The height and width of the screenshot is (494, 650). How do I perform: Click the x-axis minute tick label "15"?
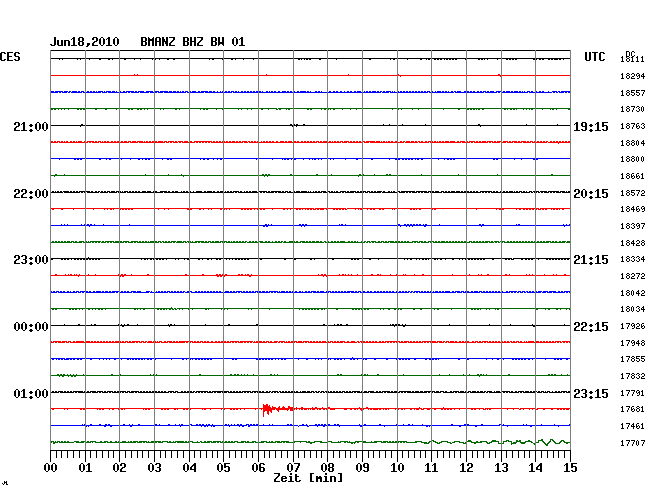(x=570, y=468)
